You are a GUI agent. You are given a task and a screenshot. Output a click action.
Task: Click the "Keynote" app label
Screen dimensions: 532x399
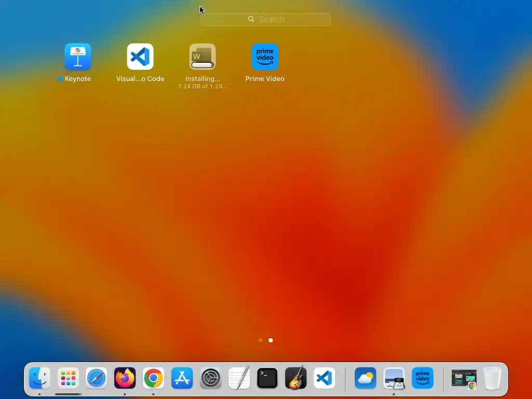pyautogui.click(x=78, y=79)
